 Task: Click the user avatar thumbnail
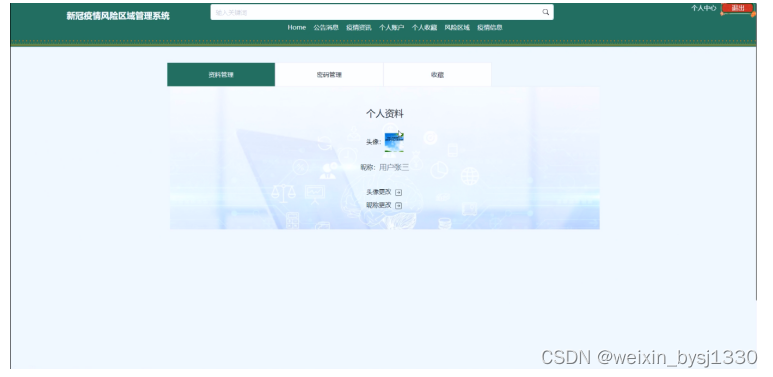tap(394, 142)
